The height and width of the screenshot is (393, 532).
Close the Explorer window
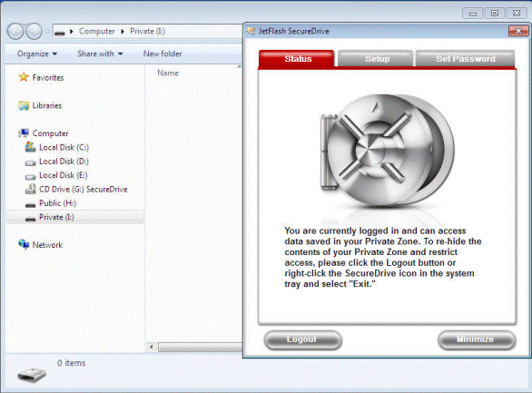tap(517, 14)
